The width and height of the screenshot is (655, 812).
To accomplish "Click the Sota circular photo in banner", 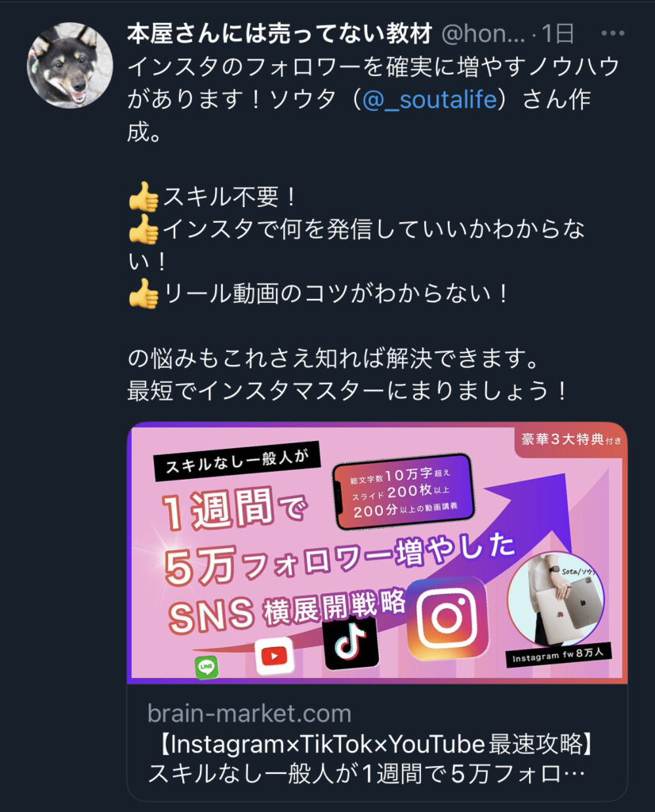I will pyautogui.click(x=556, y=599).
